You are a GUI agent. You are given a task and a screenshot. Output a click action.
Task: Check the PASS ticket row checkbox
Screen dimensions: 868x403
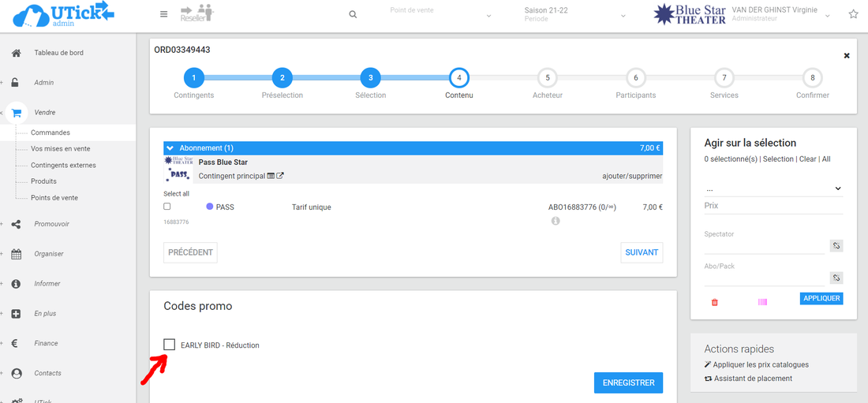(x=167, y=207)
